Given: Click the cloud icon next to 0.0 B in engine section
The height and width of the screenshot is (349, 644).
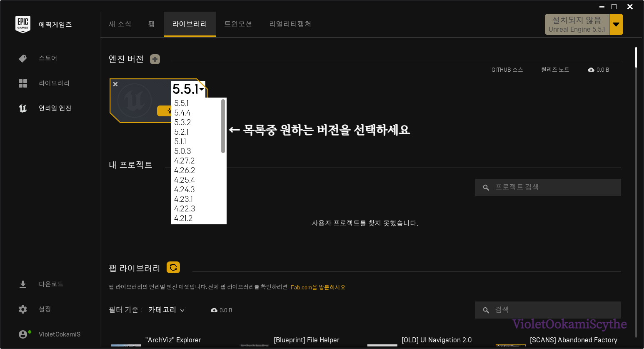Looking at the screenshot, I should pos(591,70).
